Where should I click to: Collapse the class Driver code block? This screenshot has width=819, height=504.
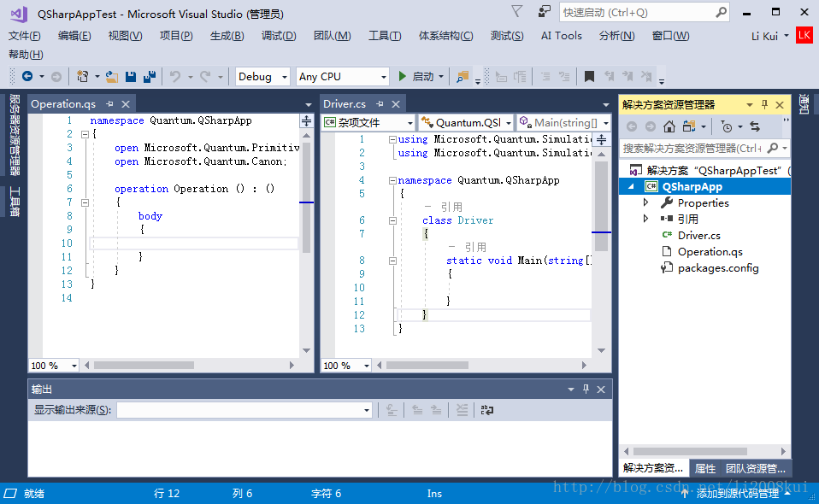pos(392,220)
